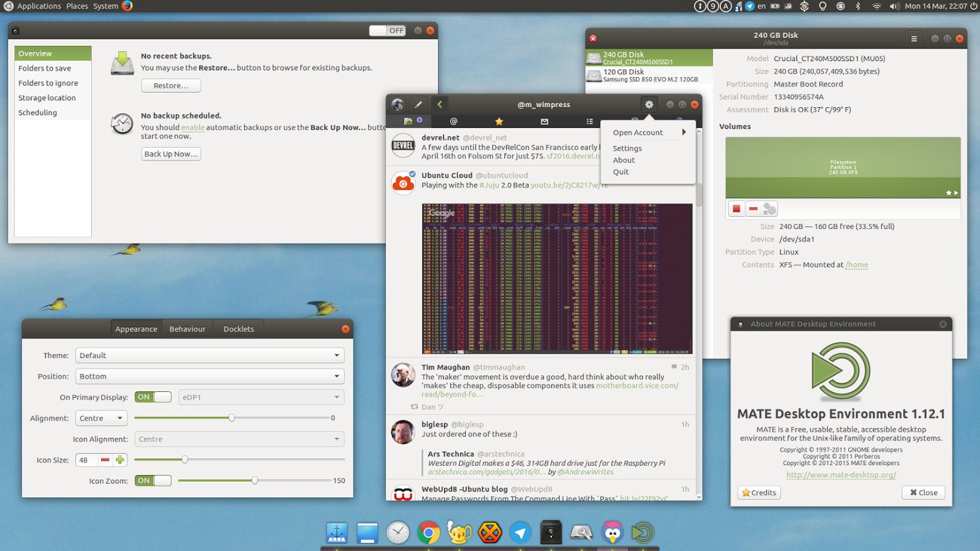Launch the orange hexagon X app in dock
The image size is (980, 551).
point(490,532)
